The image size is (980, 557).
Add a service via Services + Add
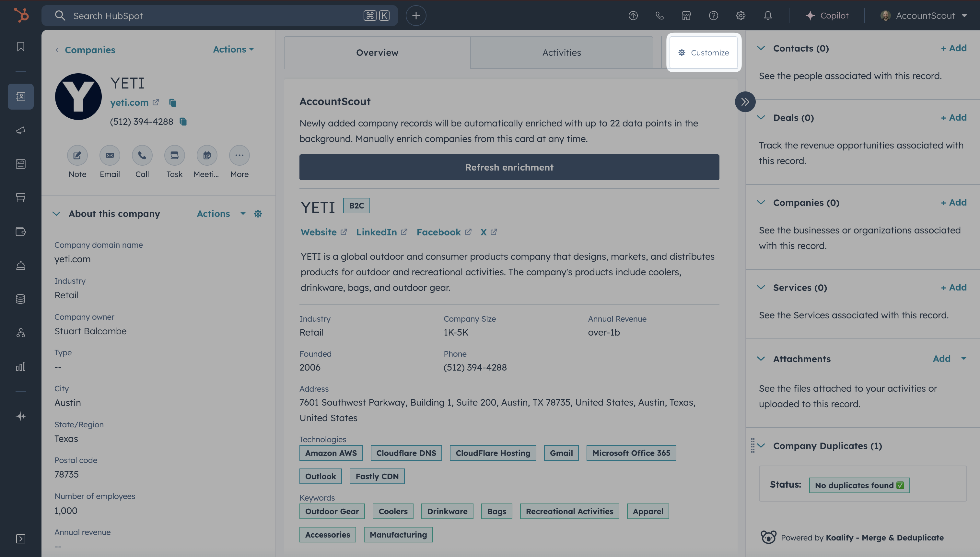(x=954, y=287)
